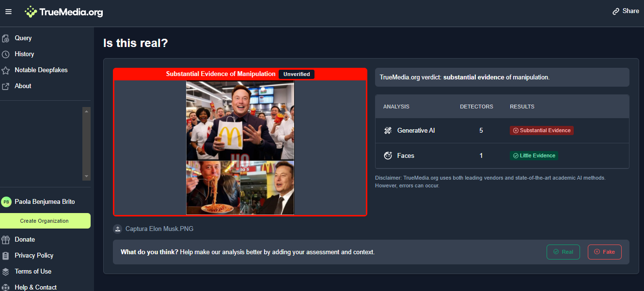Click the Notable Deepfakes star icon
Image resolution: width=644 pixels, height=291 pixels.
click(5, 70)
